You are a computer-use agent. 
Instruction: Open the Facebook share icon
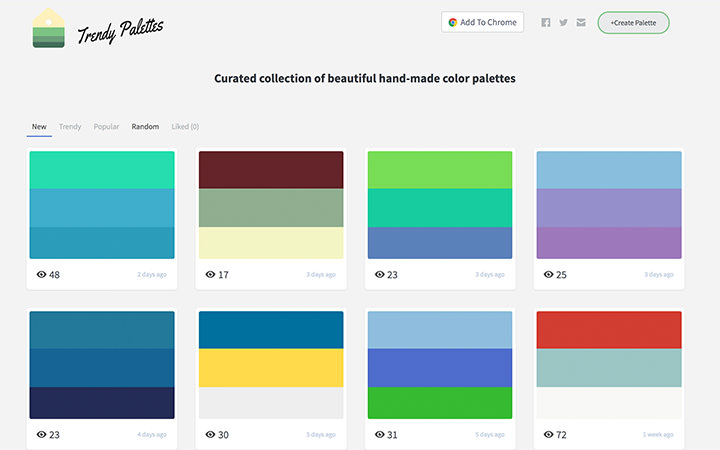[546, 22]
